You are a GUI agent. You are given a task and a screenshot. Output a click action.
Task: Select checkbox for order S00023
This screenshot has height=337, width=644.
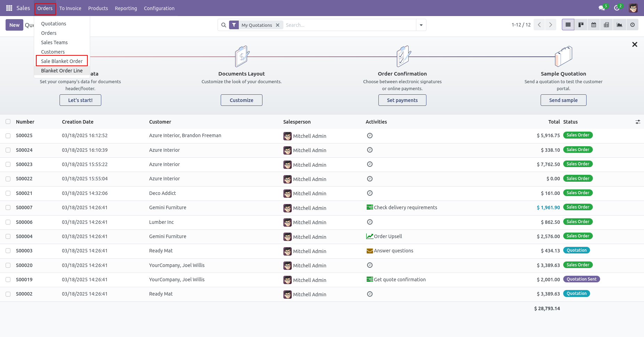pyautogui.click(x=8, y=164)
